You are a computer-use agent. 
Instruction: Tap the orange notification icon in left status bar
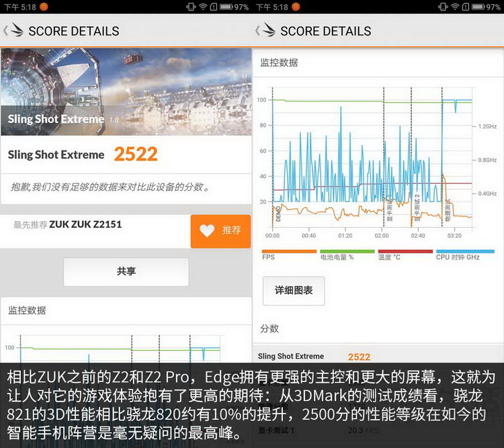tap(44, 7)
